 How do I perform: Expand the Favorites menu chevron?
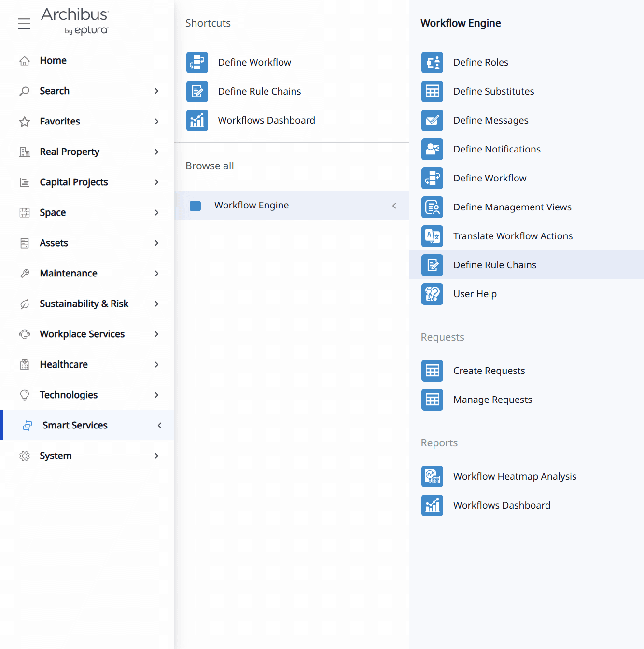click(156, 122)
